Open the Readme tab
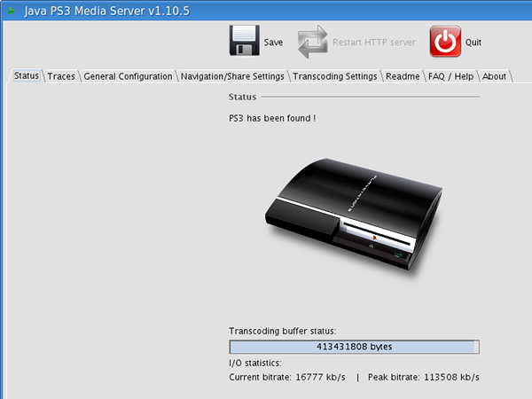Image resolution: width=532 pixels, height=399 pixels. click(x=403, y=76)
